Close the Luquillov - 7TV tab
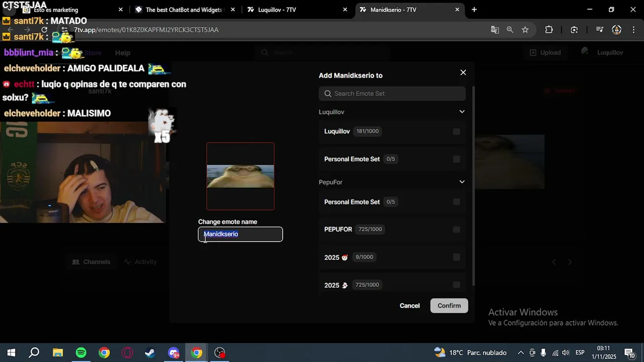Image resolution: width=644 pixels, height=362 pixels. [x=345, y=10]
